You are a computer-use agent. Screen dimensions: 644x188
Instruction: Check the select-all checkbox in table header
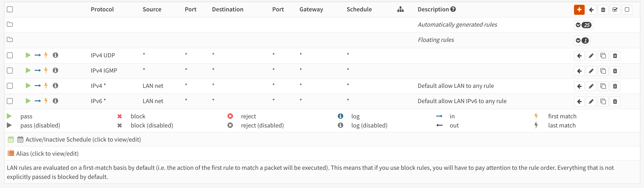(10, 10)
